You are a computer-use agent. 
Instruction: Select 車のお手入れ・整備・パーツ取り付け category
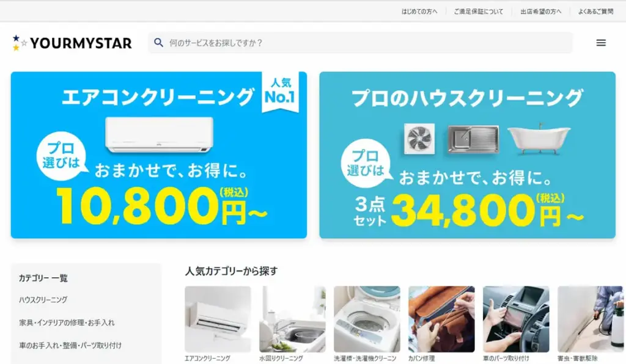click(70, 345)
